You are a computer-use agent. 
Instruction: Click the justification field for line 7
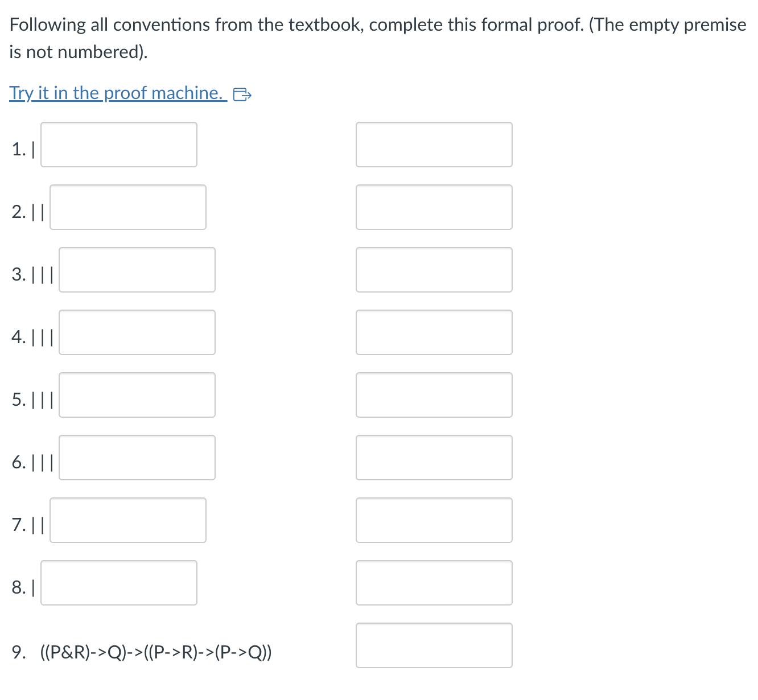[434, 520]
